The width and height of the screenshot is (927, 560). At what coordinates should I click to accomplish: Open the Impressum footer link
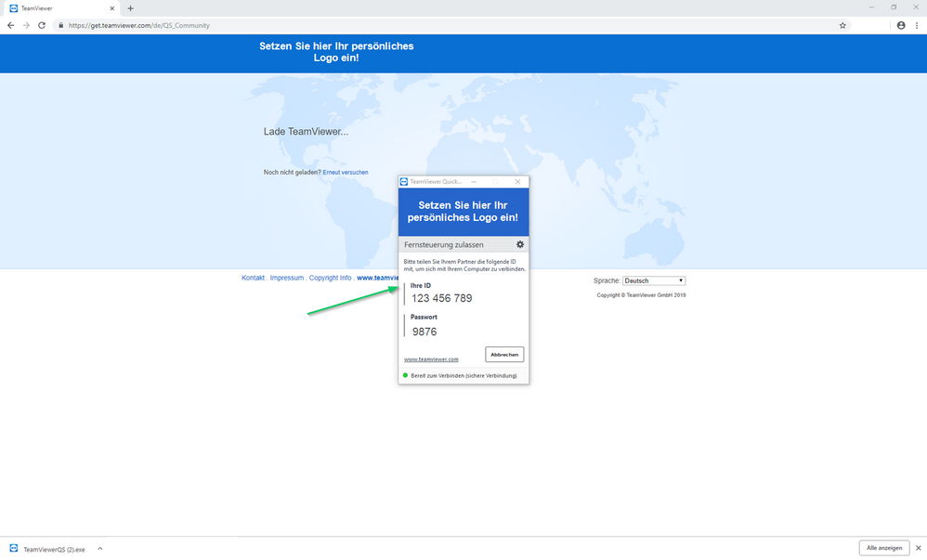[x=287, y=278]
